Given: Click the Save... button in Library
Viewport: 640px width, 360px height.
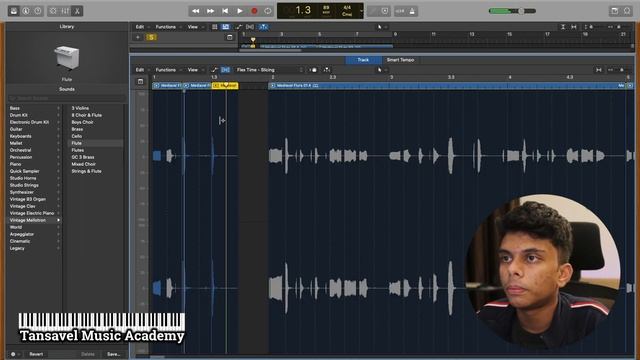Looking at the screenshot, I should (113, 354).
